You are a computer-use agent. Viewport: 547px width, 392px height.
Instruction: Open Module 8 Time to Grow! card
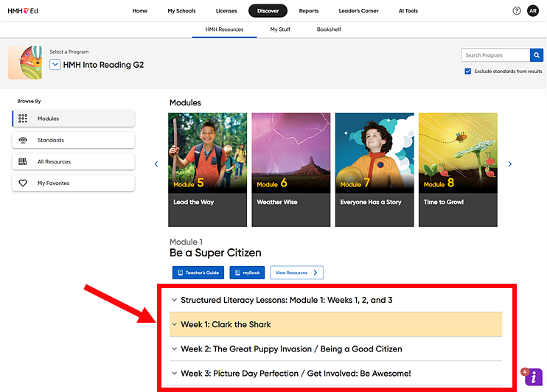point(458,169)
